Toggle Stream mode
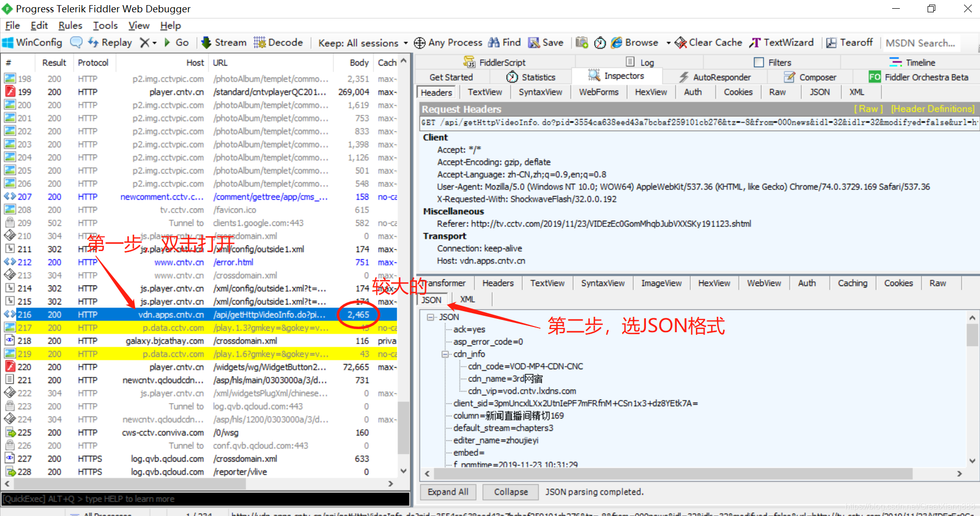This screenshot has width=980, height=516. pos(224,43)
